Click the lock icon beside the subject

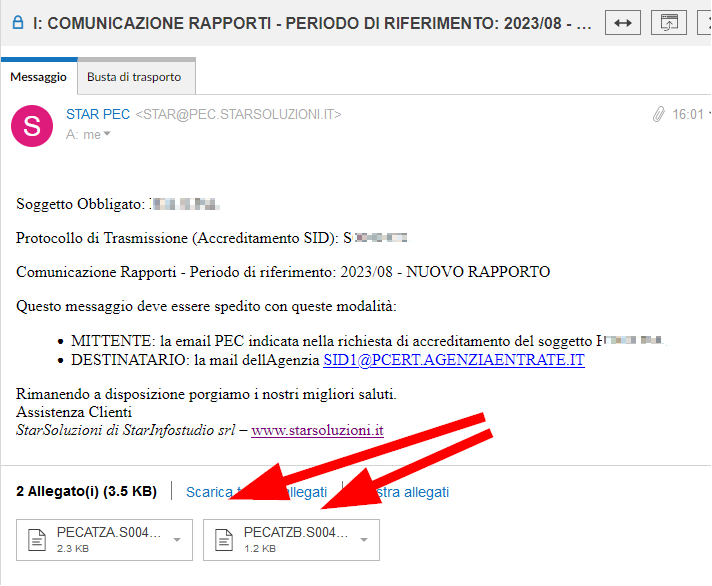tap(18, 22)
